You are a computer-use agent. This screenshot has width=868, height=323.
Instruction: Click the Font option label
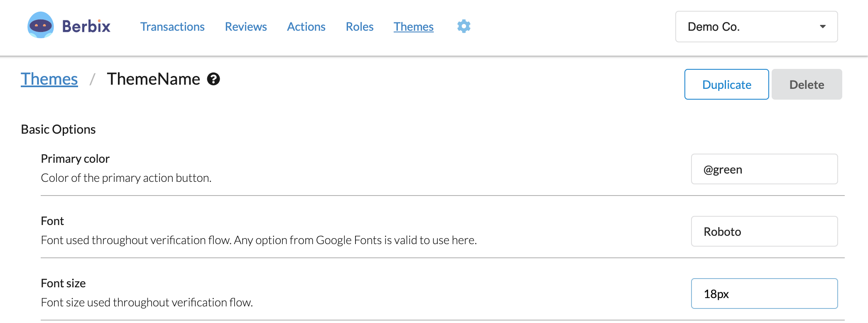[x=52, y=221]
